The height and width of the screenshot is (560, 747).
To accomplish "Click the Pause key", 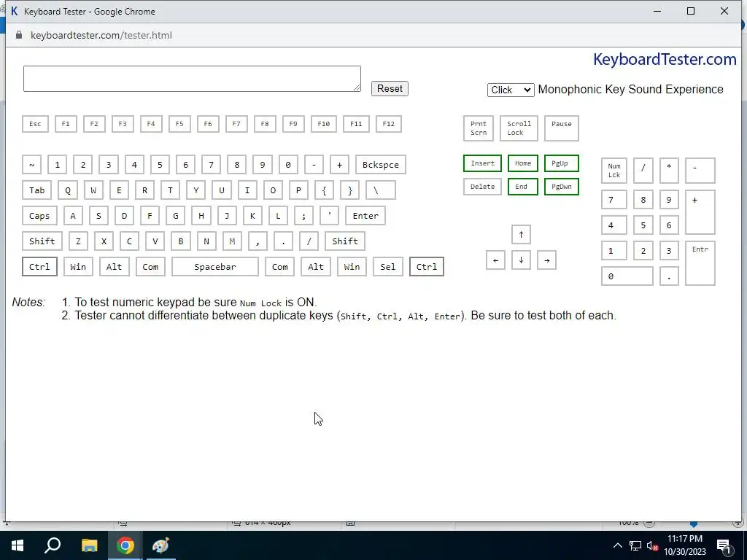I will (562, 128).
